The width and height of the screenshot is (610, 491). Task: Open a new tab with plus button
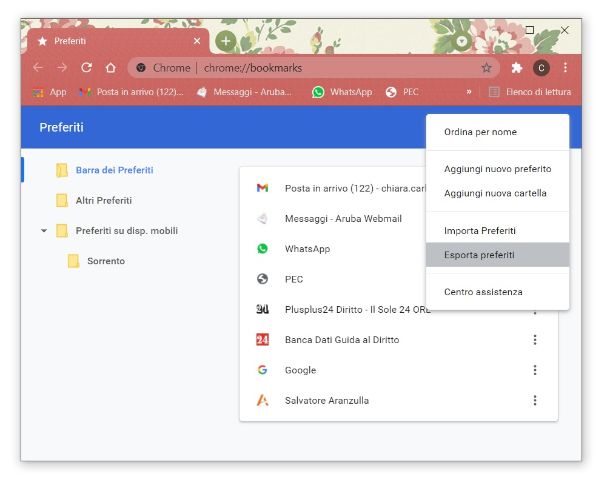[226, 41]
